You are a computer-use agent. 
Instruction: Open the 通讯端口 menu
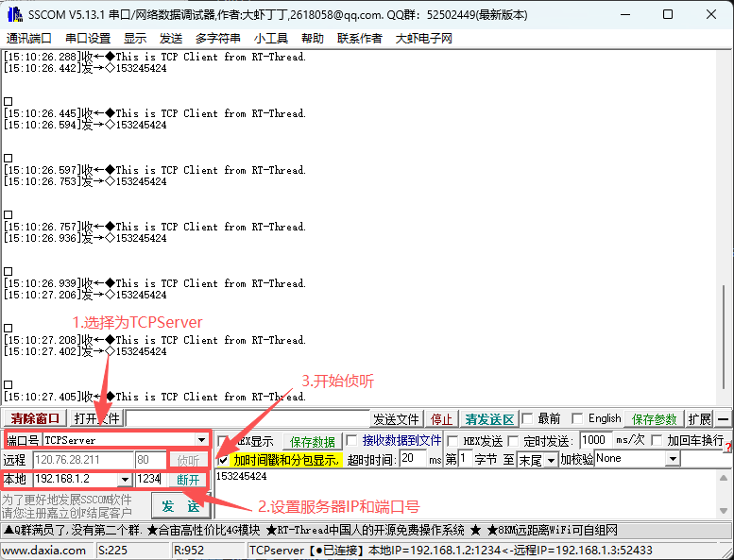point(28,39)
